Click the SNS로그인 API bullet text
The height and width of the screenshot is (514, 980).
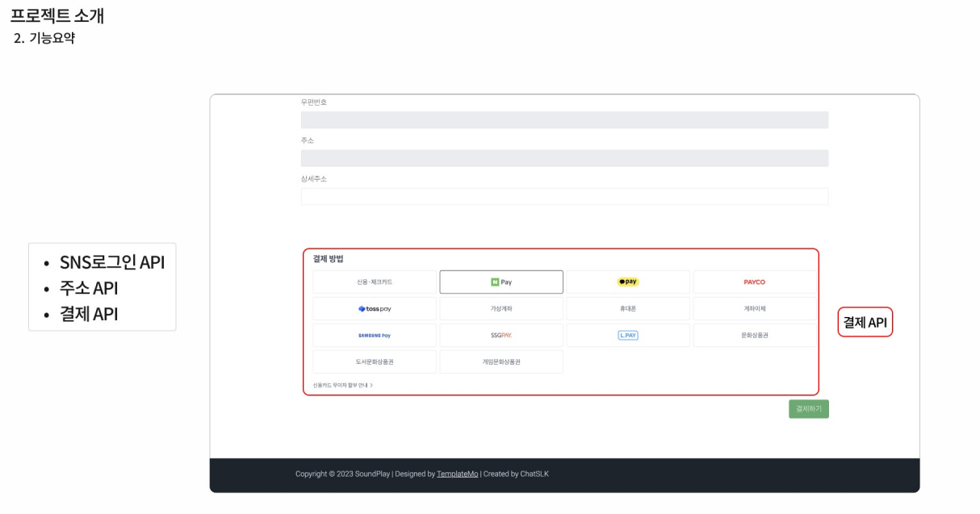pos(112,263)
